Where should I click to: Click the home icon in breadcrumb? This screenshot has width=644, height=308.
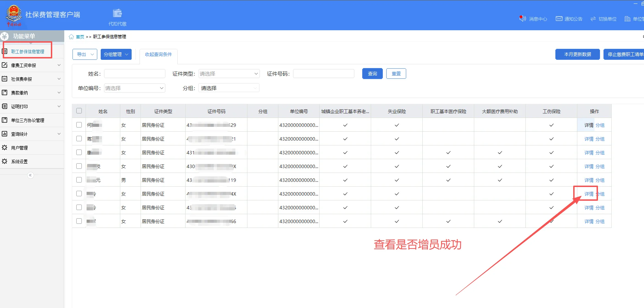(71, 37)
